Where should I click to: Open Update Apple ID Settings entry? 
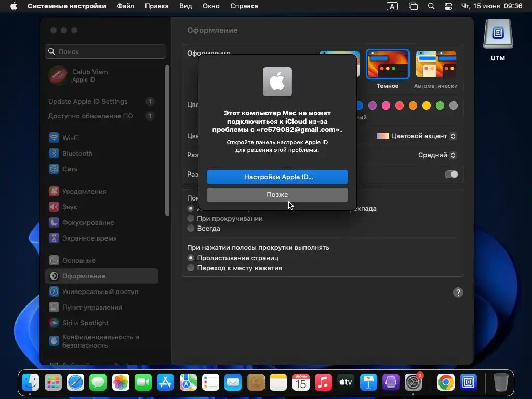point(101,101)
